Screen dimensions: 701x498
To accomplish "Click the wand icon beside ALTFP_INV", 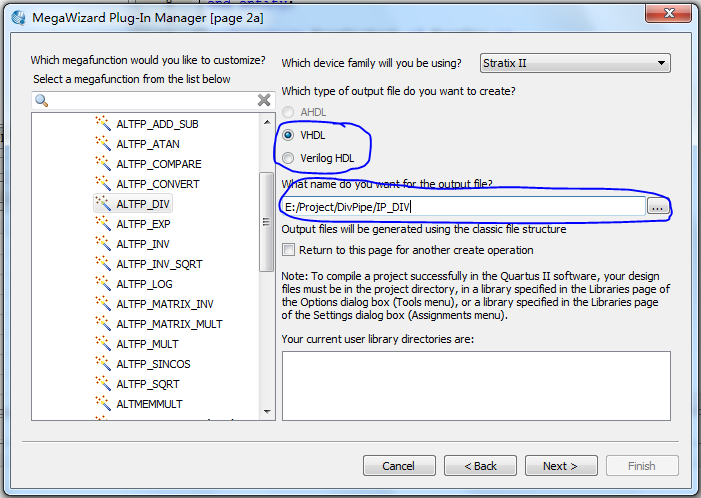I will click(103, 244).
